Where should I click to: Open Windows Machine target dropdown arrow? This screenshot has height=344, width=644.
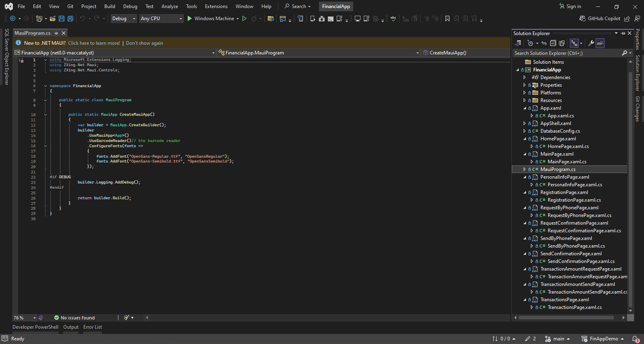pos(238,19)
